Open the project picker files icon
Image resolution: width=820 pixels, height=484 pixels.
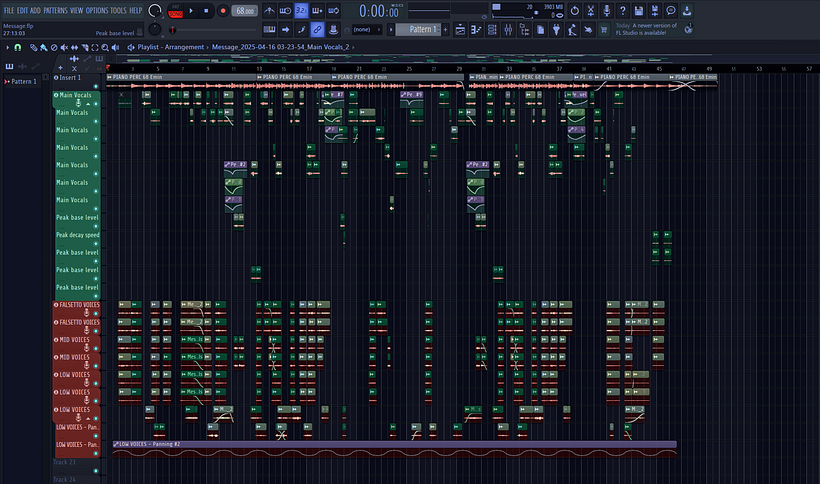click(x=540, y=30)
